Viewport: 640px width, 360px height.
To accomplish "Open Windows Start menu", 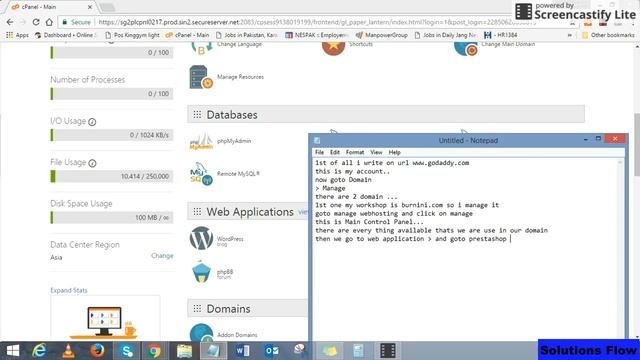I will click(13, 351).
